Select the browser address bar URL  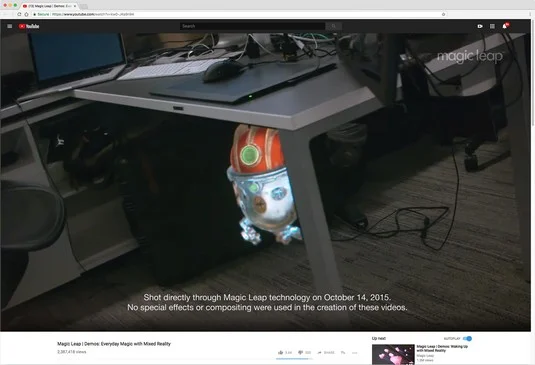[x=93, y=14]
